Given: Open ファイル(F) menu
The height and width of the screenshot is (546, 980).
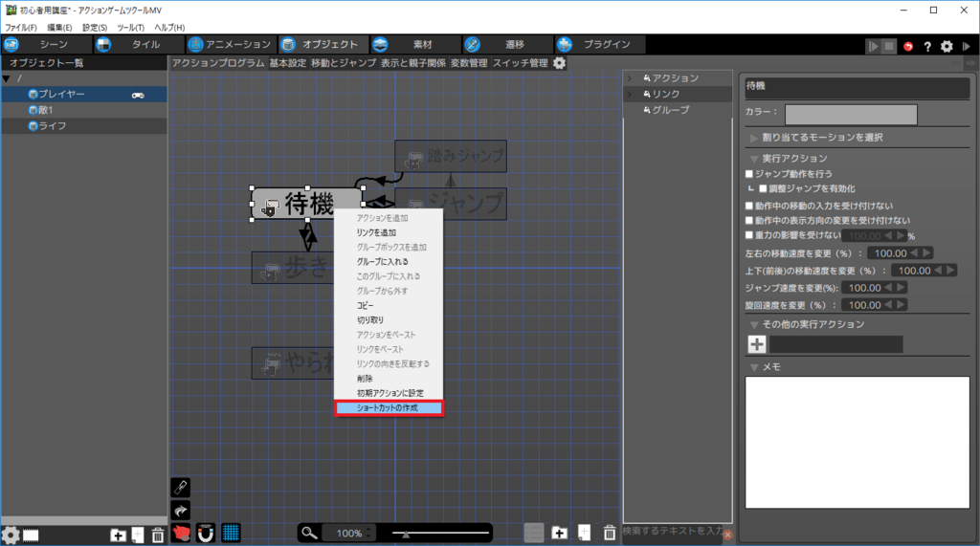Looking at the screenshot, I should click(x=21, y=28).
